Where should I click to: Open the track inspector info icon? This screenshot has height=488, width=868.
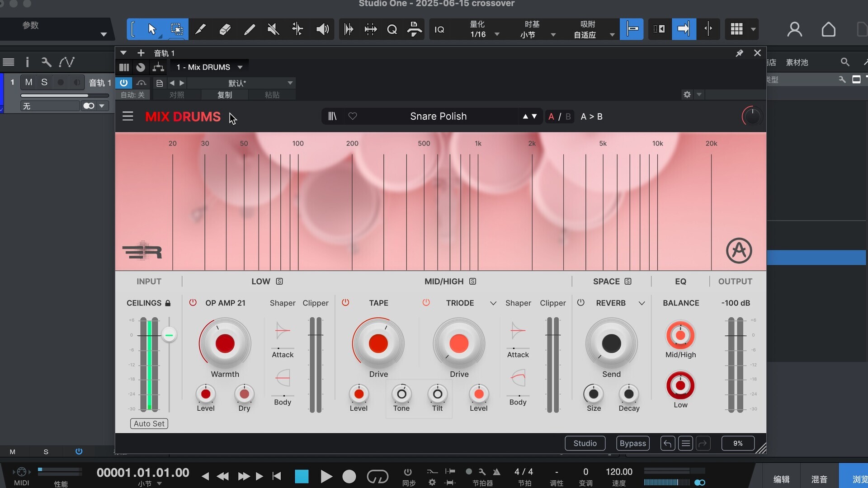pos(27,62)
